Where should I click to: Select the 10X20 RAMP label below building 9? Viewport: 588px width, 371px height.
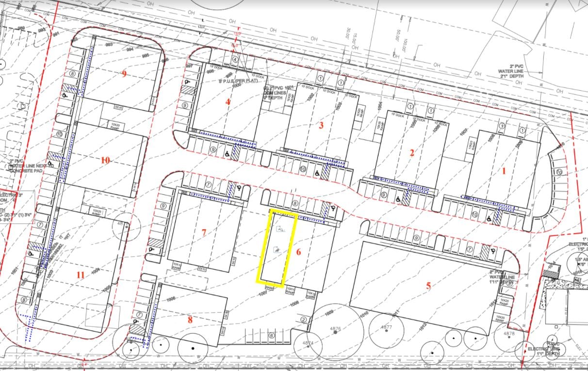click(x=115, y=126)
